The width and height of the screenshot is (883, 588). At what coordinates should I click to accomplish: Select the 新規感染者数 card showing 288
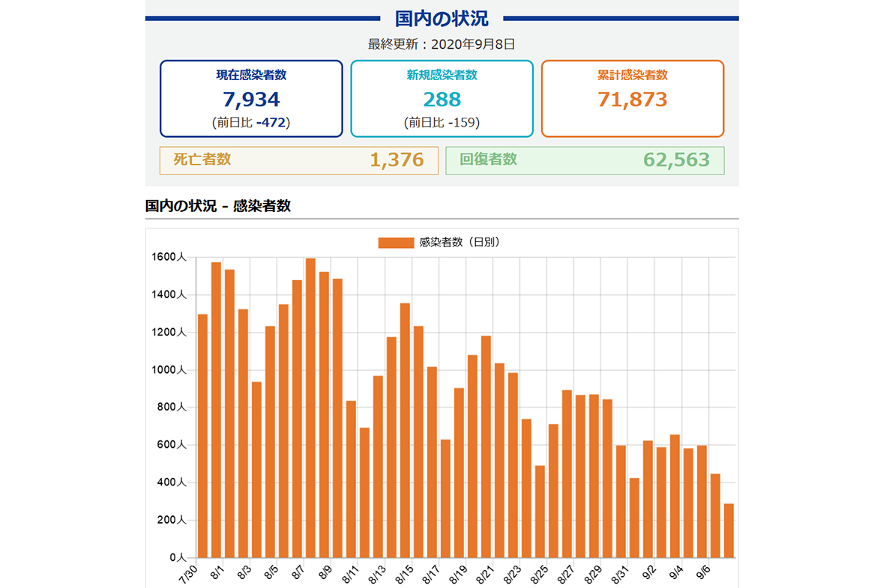(441, 98)
